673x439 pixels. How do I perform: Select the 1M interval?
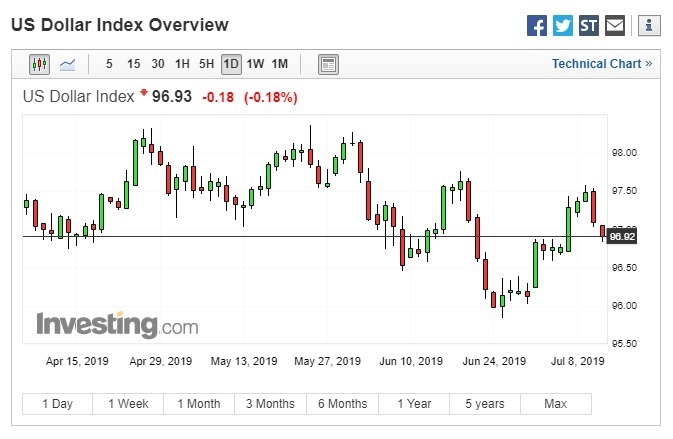pos(279,64)
